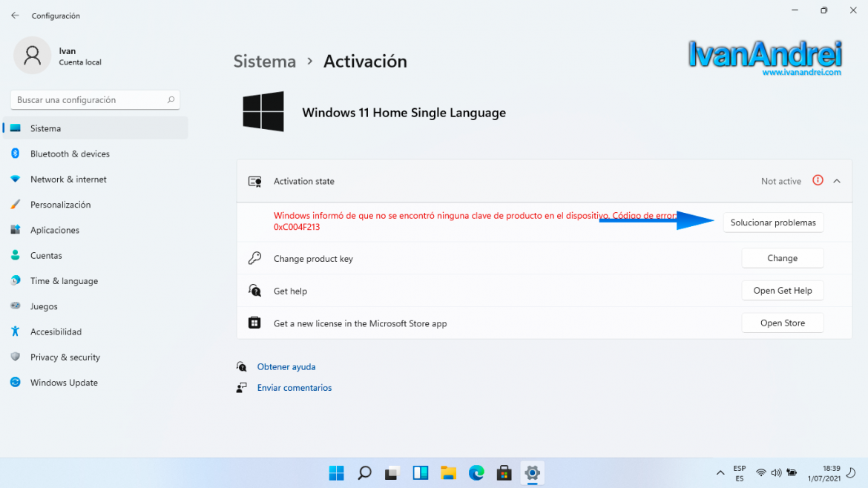Open the Windows Update section
This screenshot has width=868, height=488.
pyautogui.click(x=64, y=382)
